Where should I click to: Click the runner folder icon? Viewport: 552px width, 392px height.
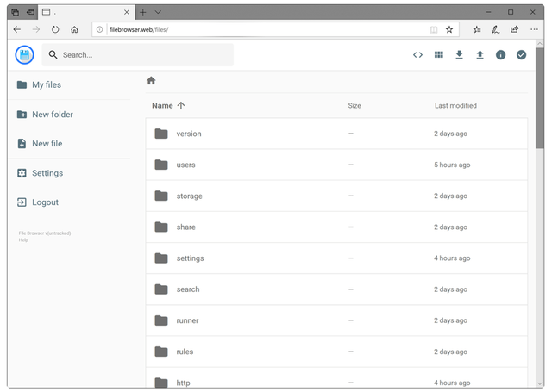point(161,320)
